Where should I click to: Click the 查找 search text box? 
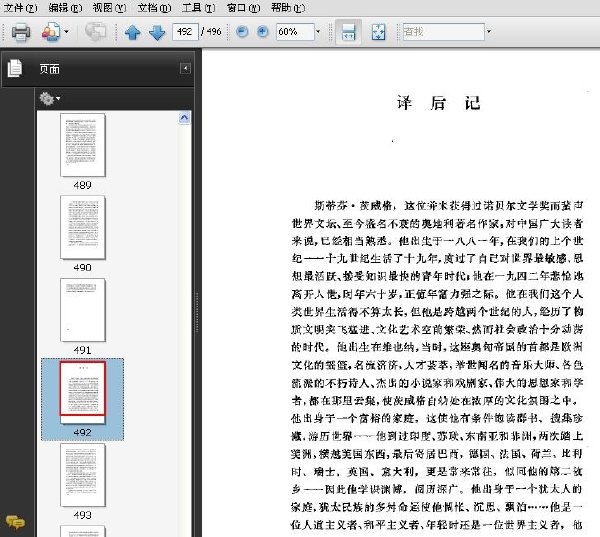(443, 32)
